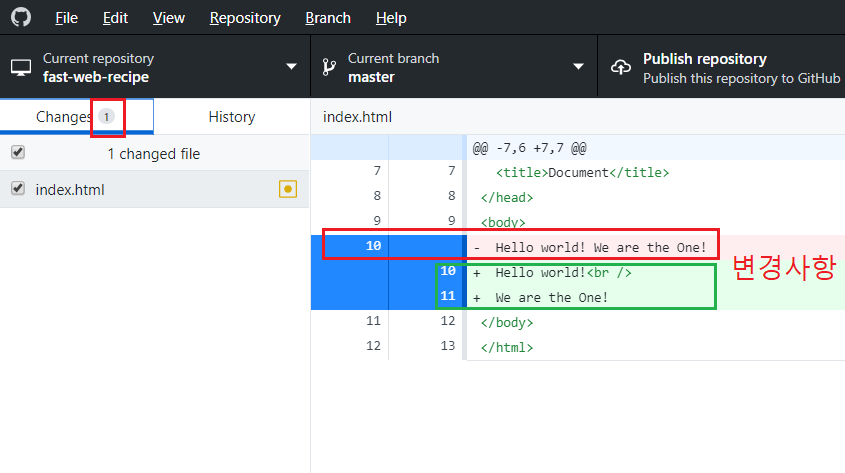Switch to the History tab
Screen dimensions: 845x473
[x=232, y=116]
